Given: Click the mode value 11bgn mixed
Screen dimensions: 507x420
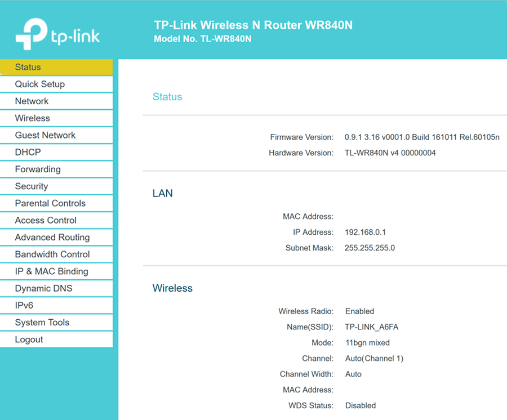Looking at the screenshot, I should (x=367, y=343).
